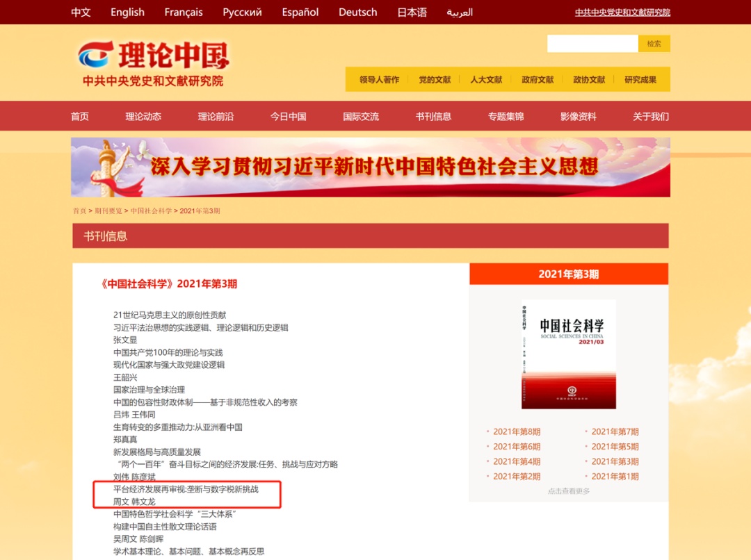Viewport: 751px width, 560px height.
Task: Open 理论前沿 navigation item
Action: (216, 116)
